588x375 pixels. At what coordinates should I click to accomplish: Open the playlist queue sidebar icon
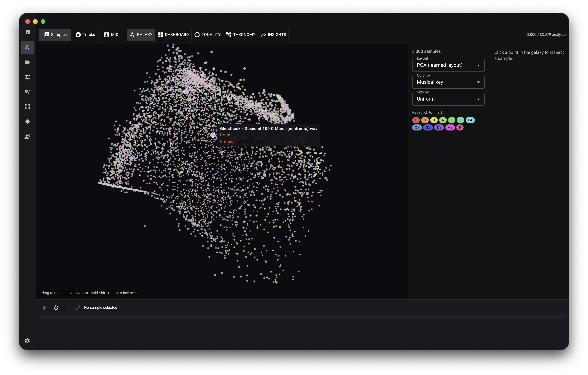[x=27, y=92]
